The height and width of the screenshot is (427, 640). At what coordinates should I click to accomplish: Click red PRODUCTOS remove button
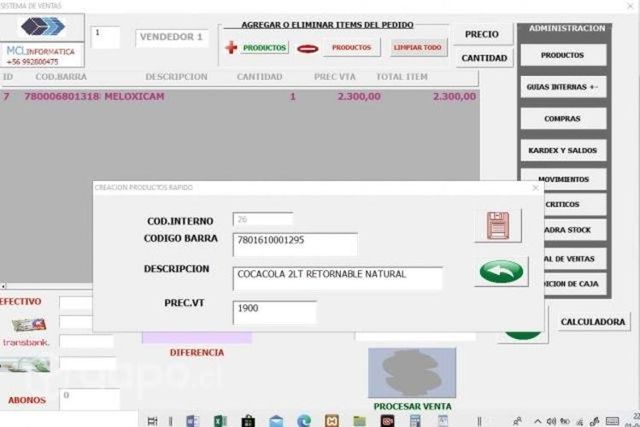click(351, 47)
